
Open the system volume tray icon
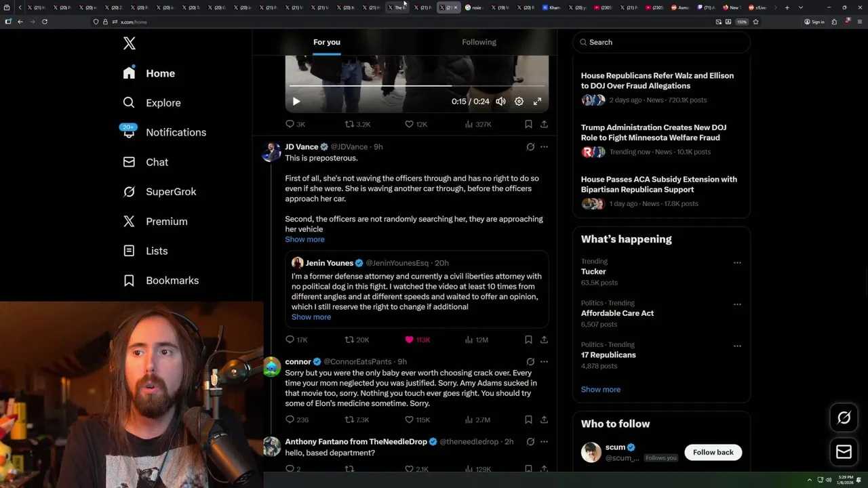tap(828, 480)
